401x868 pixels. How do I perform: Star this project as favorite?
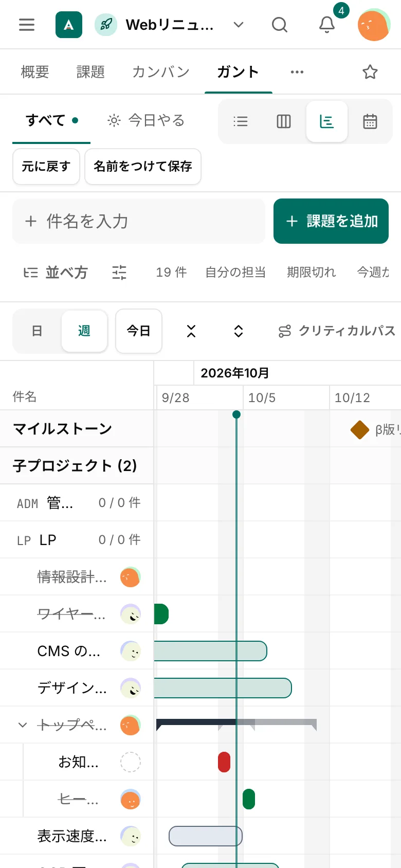coord(370,72)
